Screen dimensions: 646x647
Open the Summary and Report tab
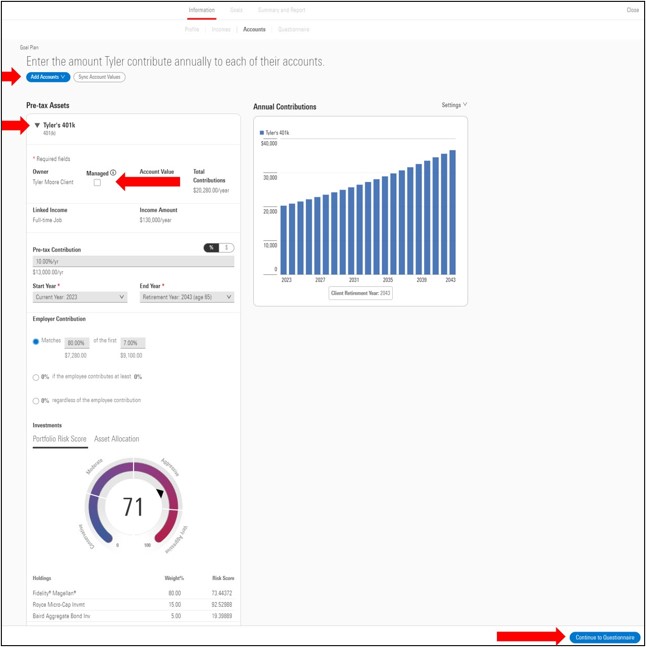coord(281,10)
